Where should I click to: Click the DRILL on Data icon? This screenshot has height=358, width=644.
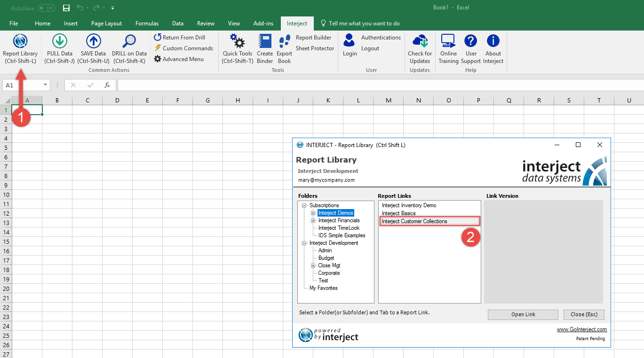129,42
